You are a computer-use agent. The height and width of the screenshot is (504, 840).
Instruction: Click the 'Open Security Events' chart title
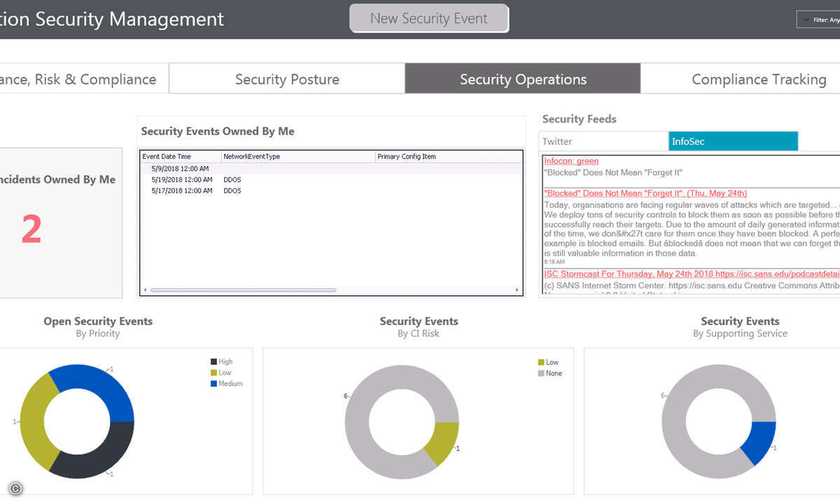[98, 321]
